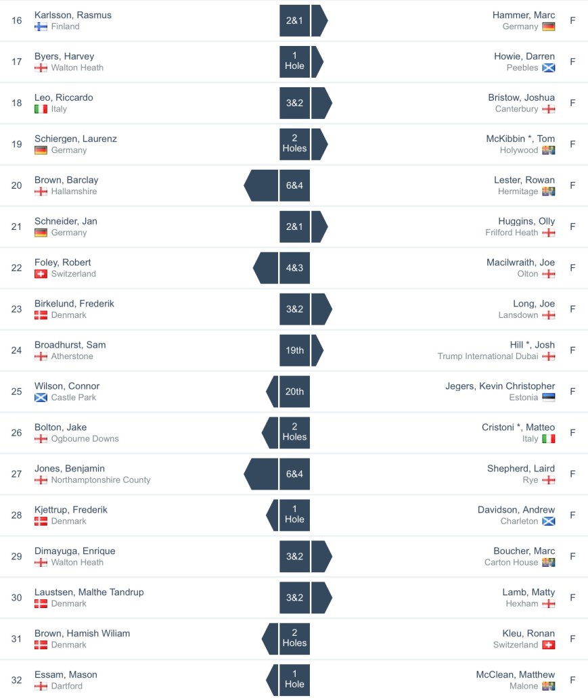
Task: Click the Swiss flag beside Kleu, Ronan
Action: pos(548,645)
